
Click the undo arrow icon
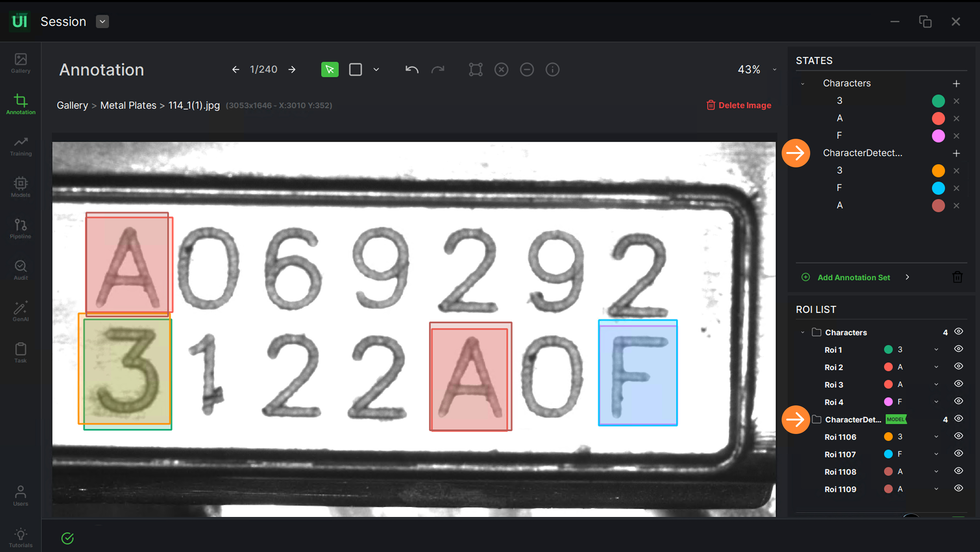(412, 70)
